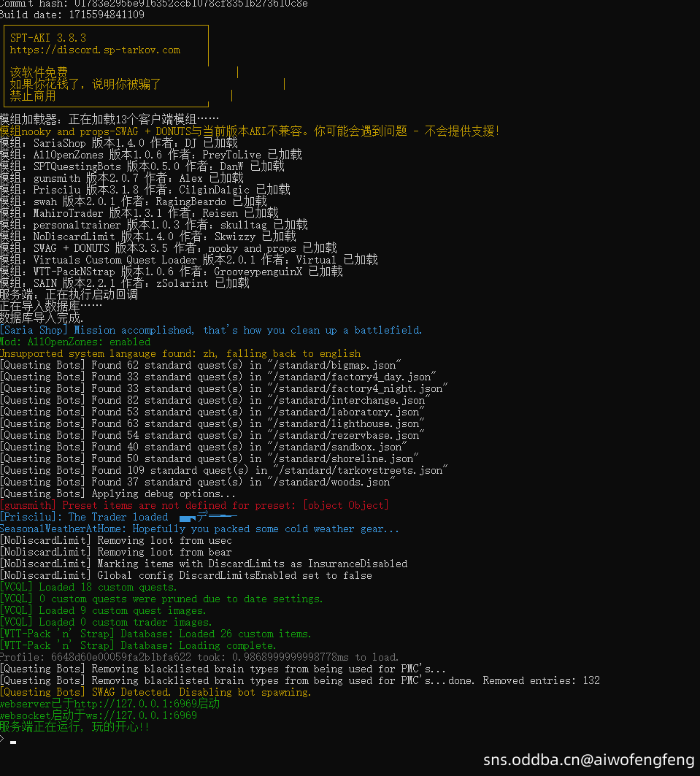Image resolution: width=700 pixels, height=776 pixels.
Task: Open the webserver http://127.0.0.1:6969 address
Action: 135,704
